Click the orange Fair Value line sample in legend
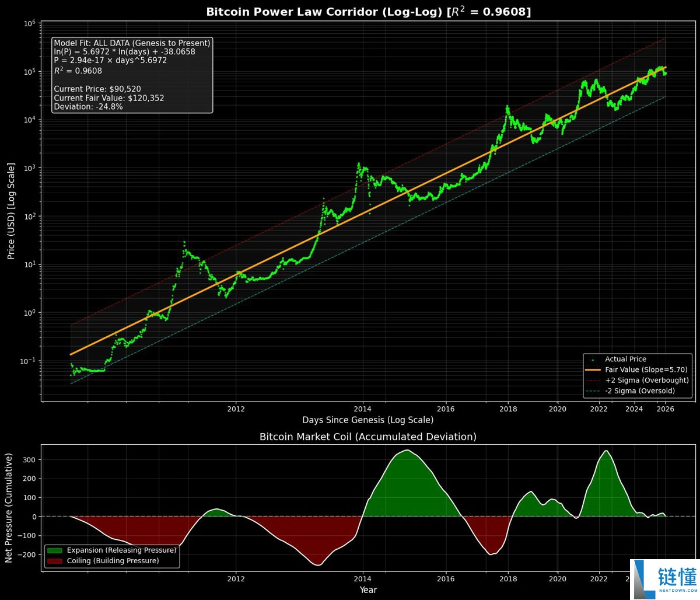 coord(593,370)
